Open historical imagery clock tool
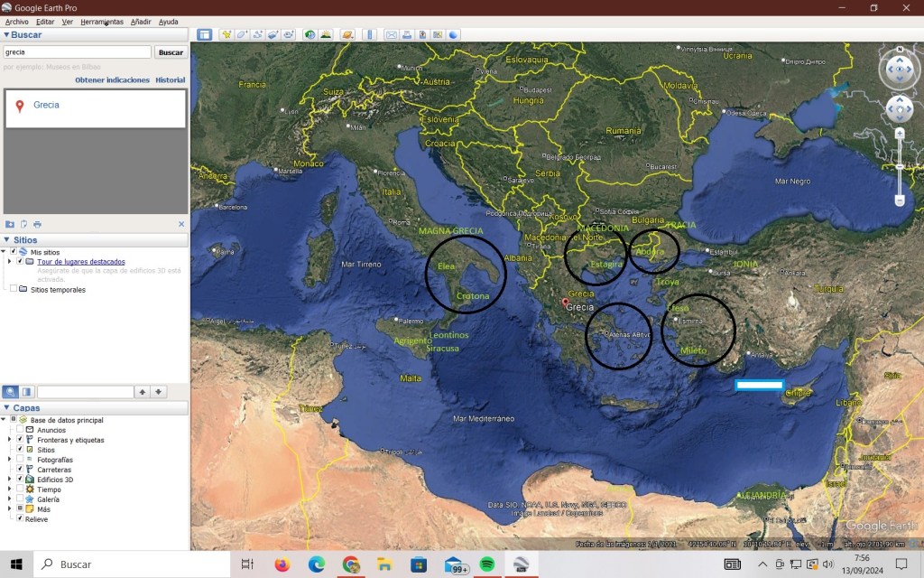The width and height of the screenshot is (924, 578). pyautogui.click(x=310, y=34)
